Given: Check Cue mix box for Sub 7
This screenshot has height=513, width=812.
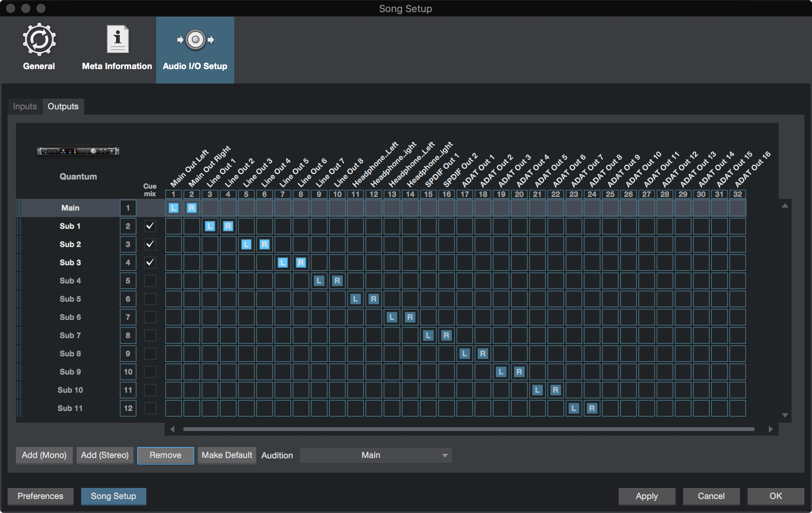Looking at the screenshot, I should [150, 335].
